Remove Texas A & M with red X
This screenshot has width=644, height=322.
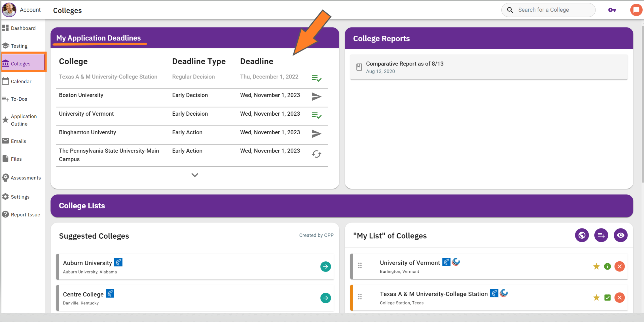[x=620, y=298]
